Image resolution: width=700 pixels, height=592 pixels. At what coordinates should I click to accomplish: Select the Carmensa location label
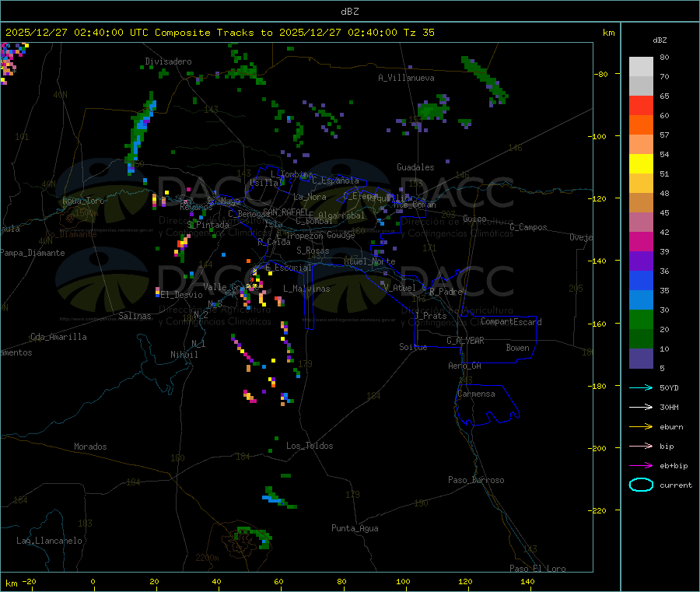[x=476, y=394]
